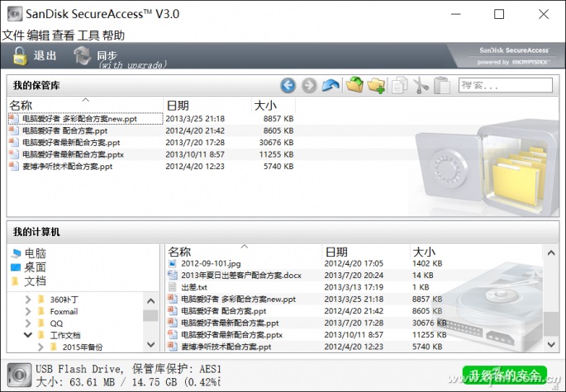Open the 帮助 menu
Viewport: 566px width, 392px height.
click(113, 35)
